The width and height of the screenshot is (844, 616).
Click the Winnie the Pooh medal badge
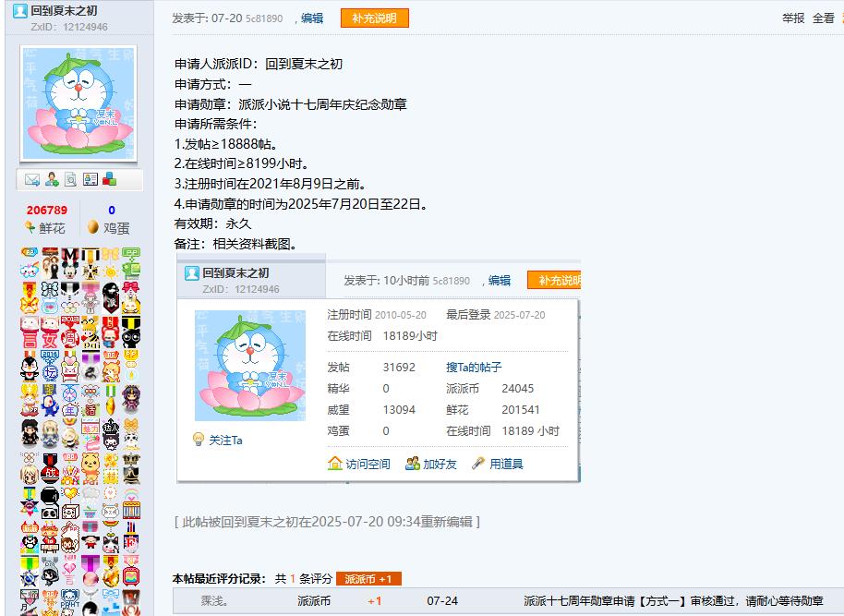coord(90,468)
